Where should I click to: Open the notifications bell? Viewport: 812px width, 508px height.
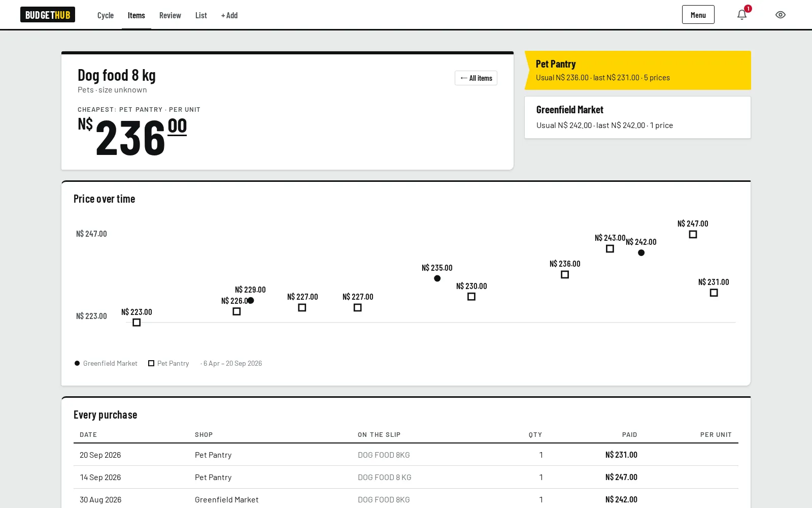[742, 15]
